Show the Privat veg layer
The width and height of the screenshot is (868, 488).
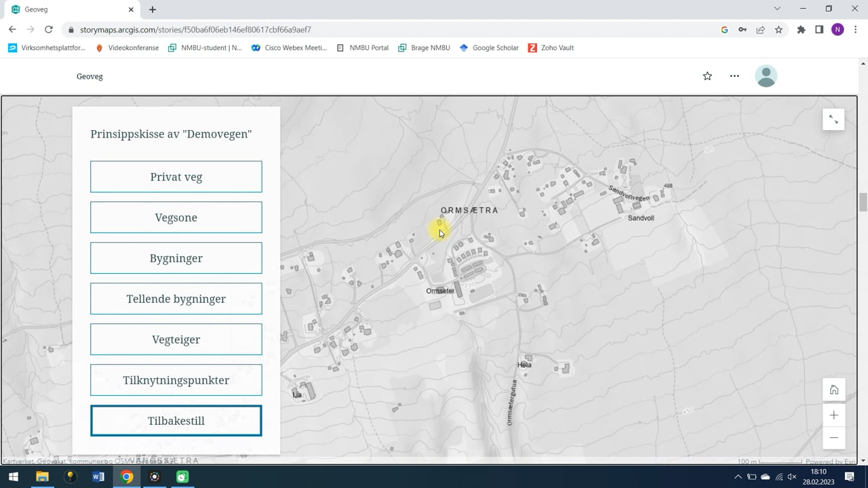[x=176, y=177]
